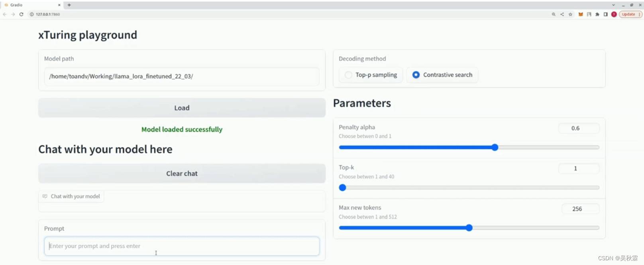This screenshot has width=644, height=265.
Task: Open the Extensions puzzle icon
Action: pyautogui.click(x=597, y=14)
